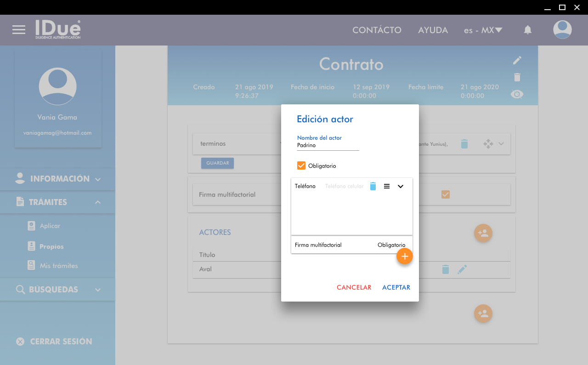Delete the Teléfono field with trash icon
Viewport: 588px width, 365px height.
(373, 186)
